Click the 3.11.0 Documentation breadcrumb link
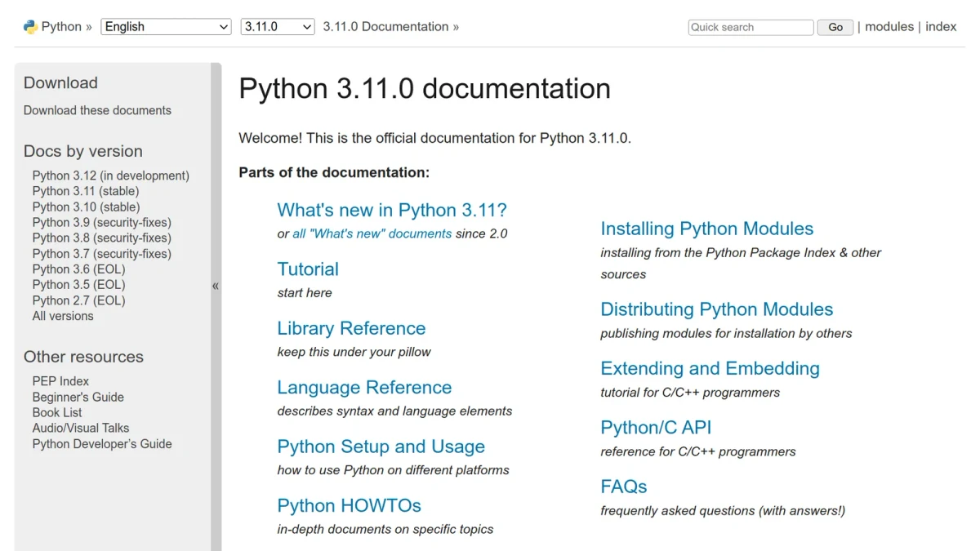Viewport: 980px width, 551px height. point(385,27)
